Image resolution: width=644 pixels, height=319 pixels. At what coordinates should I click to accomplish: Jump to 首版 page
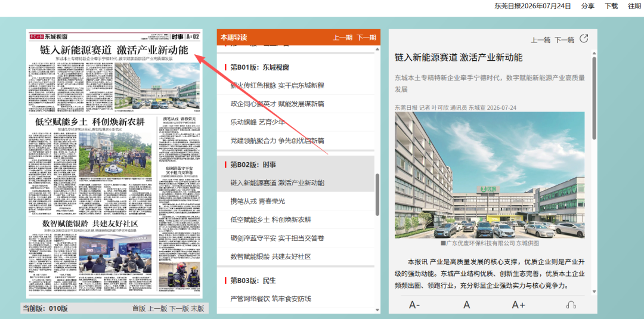point(139,309)
